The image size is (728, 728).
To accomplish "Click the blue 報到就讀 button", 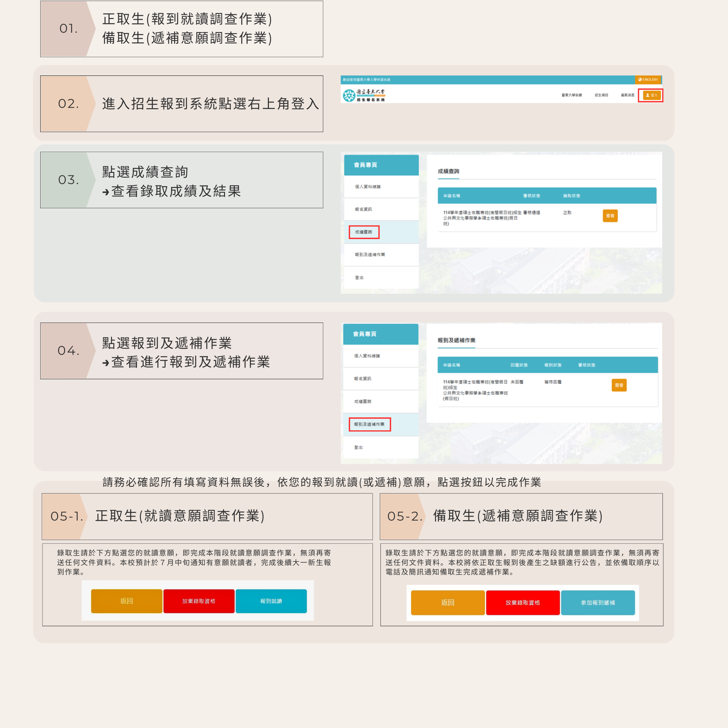I will coord(271,601).
